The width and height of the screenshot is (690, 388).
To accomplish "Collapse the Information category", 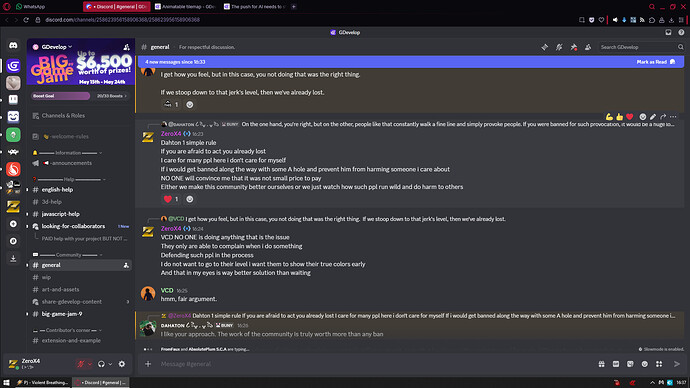I will coord(67,153).
